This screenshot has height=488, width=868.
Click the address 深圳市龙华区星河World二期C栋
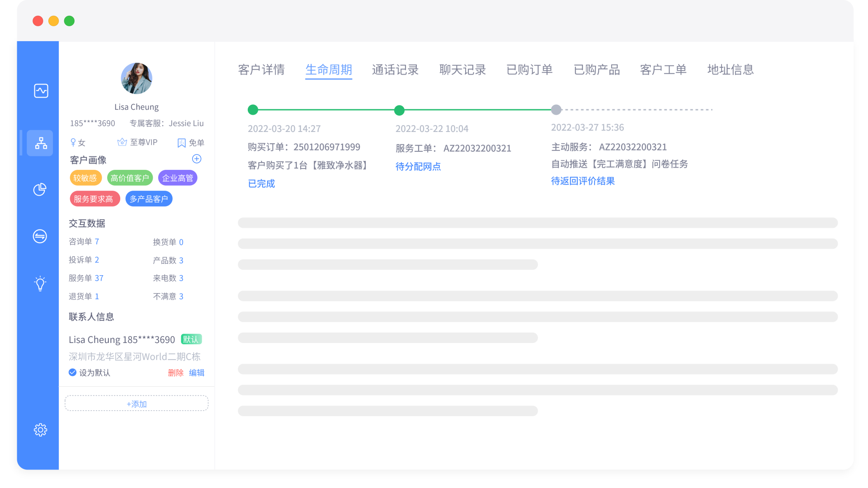pyautogui.click(x=135, y=357)
